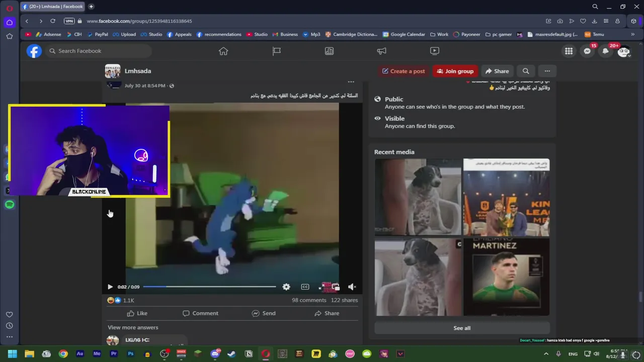
Task: Open Facebook Home icon in top navigation
Action: point(223,51)
